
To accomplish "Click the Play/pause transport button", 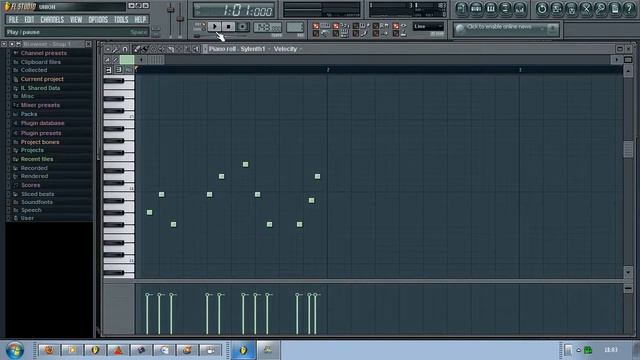I will (x=214, y=27).
